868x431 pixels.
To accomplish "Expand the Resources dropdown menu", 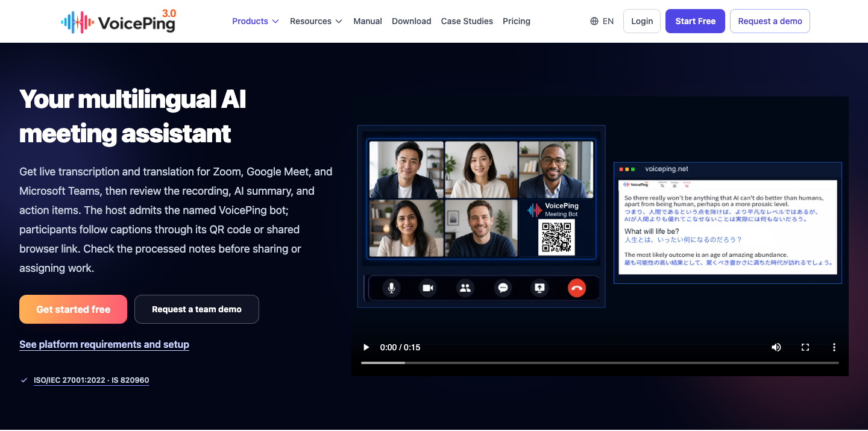I will [316, 21].
